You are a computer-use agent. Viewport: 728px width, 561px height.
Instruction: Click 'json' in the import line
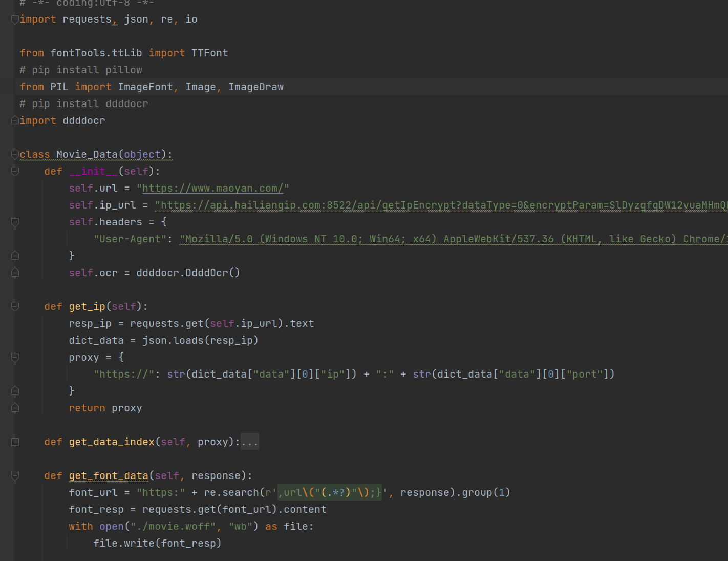(136, 19)
